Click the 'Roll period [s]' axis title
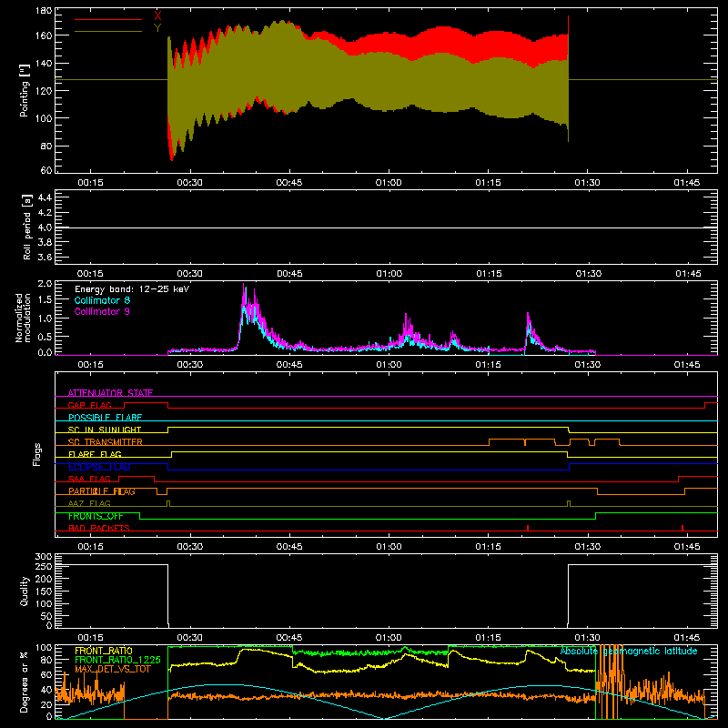 (x=27, y=227)
